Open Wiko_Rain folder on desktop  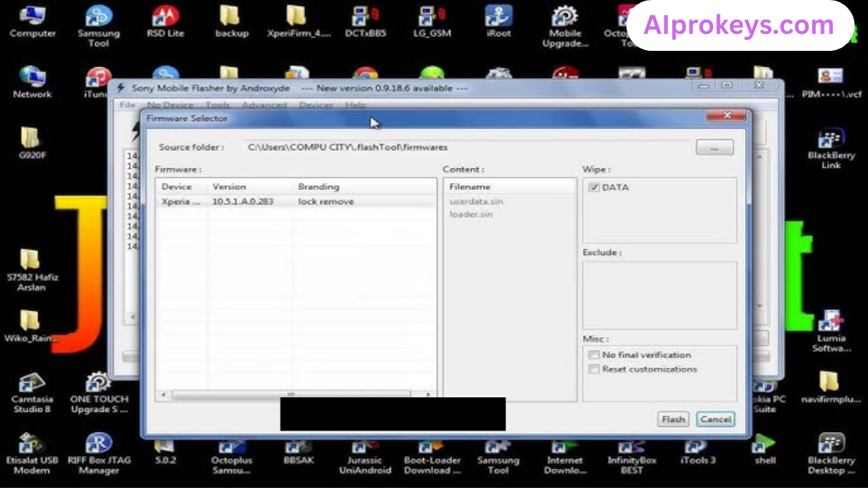(31, 326)
